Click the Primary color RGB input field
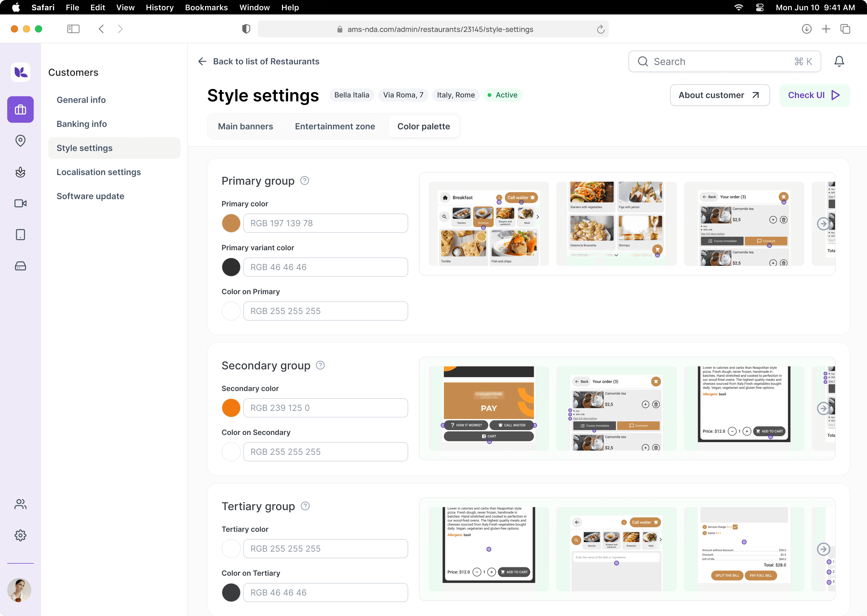867x616 pixels. click(x=325, y=223)
